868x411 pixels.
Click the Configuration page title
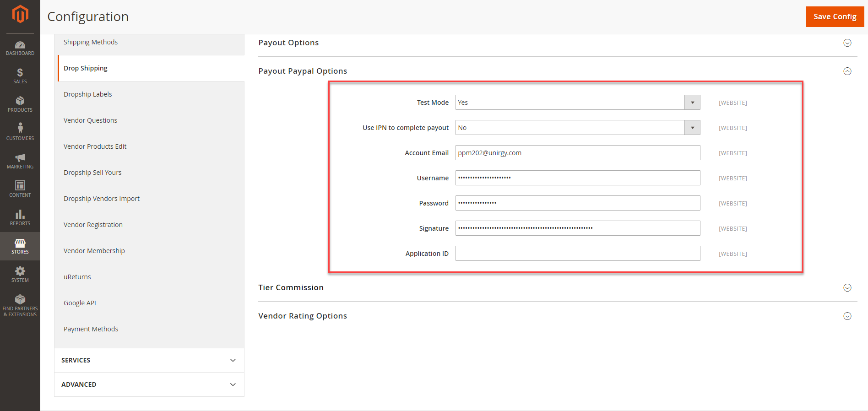[88, 16]
